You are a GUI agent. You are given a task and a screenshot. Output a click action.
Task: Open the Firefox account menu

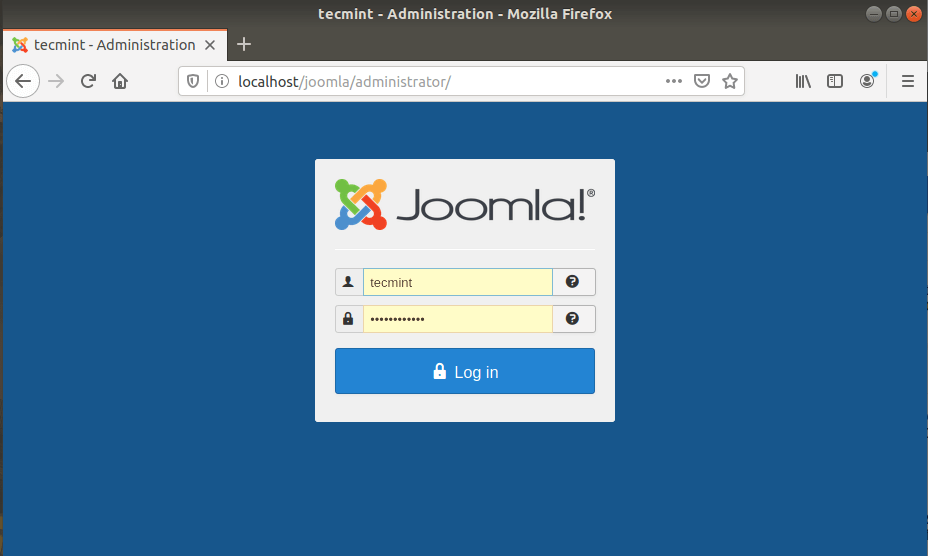868,81
